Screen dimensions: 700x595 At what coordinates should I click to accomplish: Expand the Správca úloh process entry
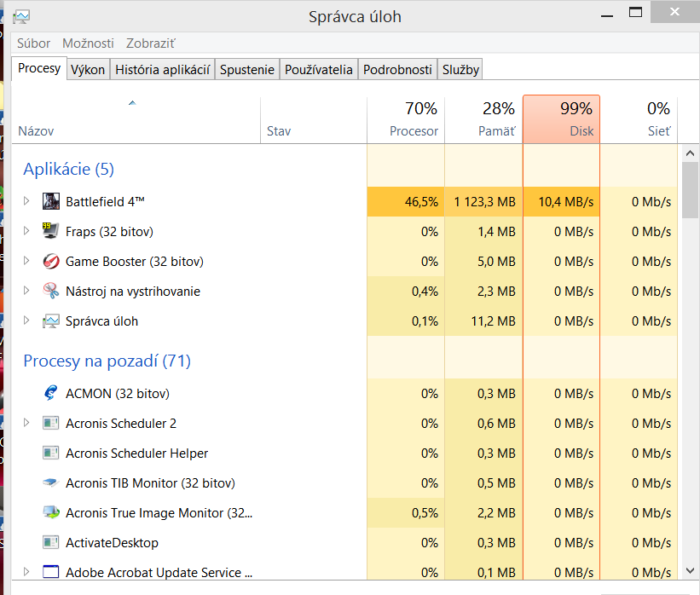(x=26, y=321)
